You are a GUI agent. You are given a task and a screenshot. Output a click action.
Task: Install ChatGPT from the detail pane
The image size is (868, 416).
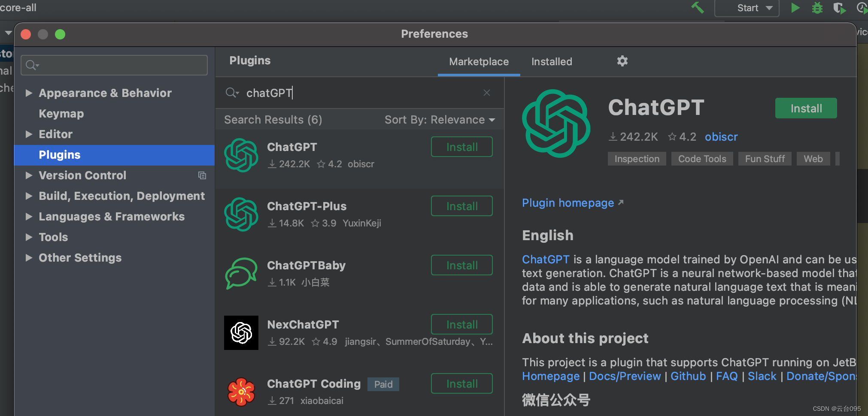coord(806,108)
